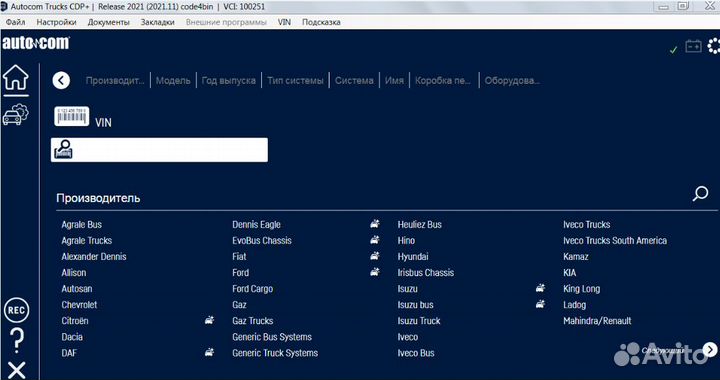Go back using the round arrow button
This screenshot has width=720, height=380.
[x=61, y=80]
